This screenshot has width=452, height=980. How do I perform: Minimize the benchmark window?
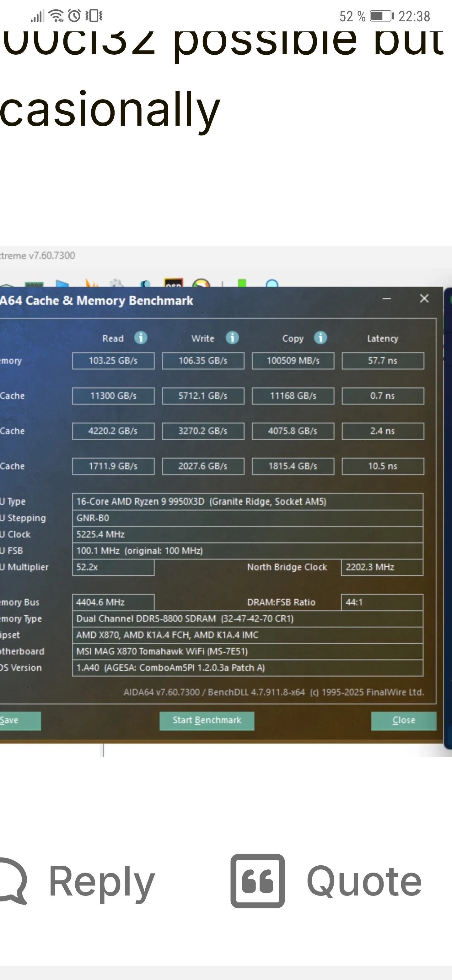pyautogui.click(x=387, y=299)
